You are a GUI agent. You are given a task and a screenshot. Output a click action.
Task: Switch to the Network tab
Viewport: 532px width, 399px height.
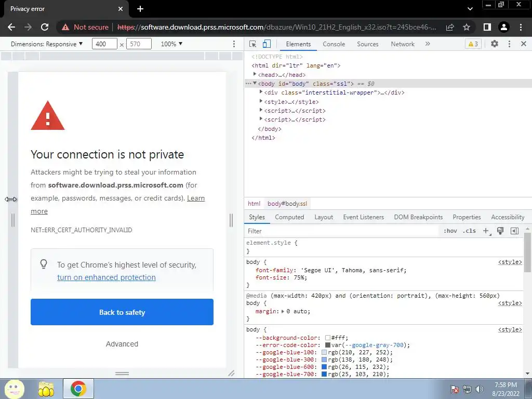(x=403, y=44)
